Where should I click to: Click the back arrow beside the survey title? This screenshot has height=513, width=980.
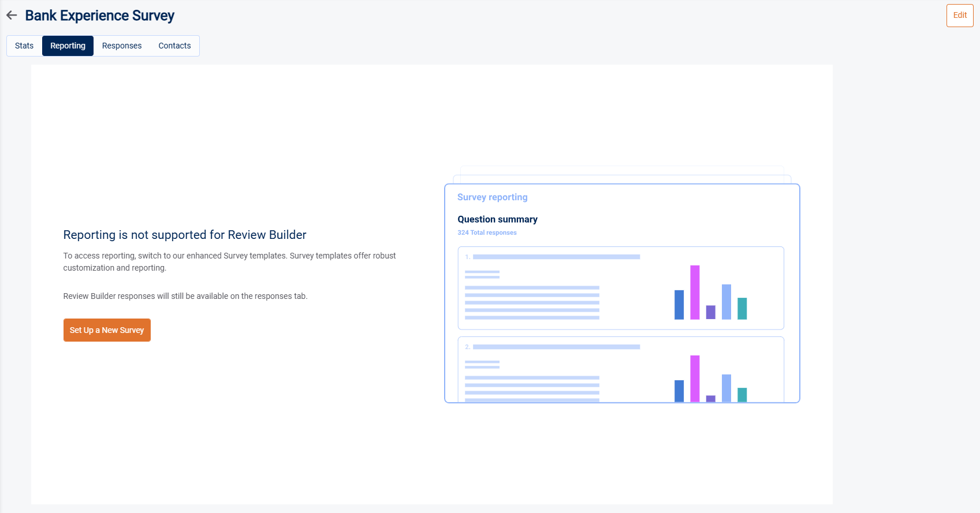coord(12,16)
